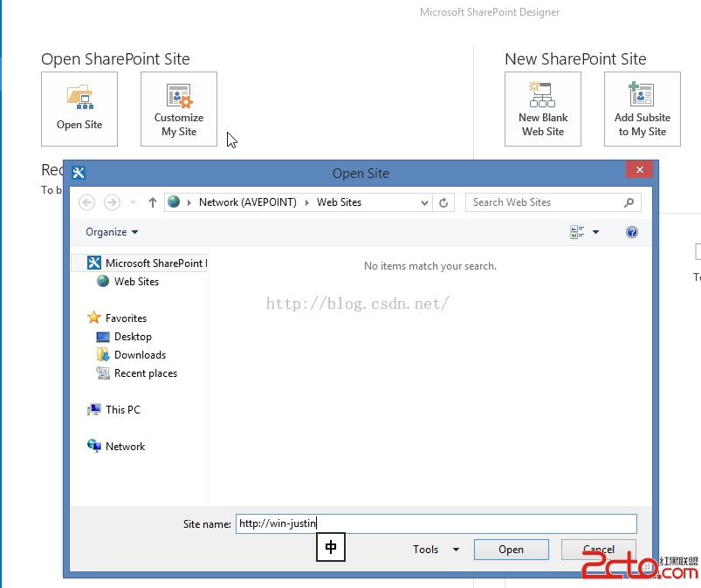Viewport: 701px width, 588px height.
Task: Select Microsoft SharePoint Designer tree node
Action: click(x=140, y=263)
